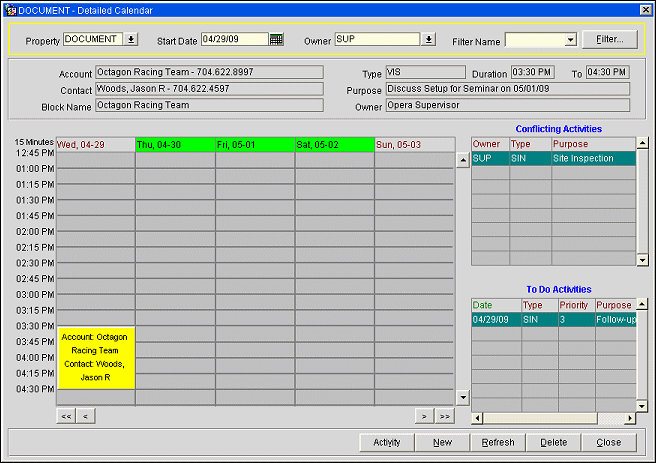Refresh the calendar view

point(498,442)
